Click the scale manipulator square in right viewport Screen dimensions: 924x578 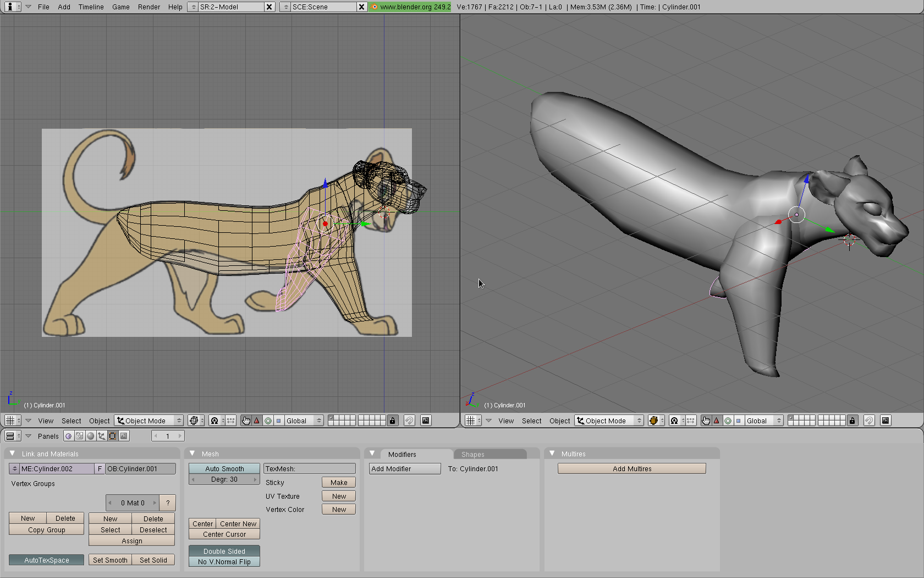tap(739, 421)
